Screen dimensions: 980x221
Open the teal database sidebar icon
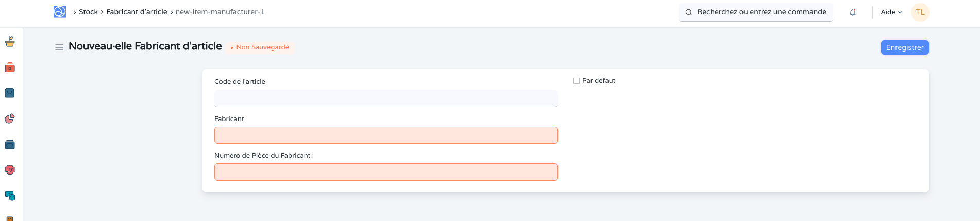(10, 196)
